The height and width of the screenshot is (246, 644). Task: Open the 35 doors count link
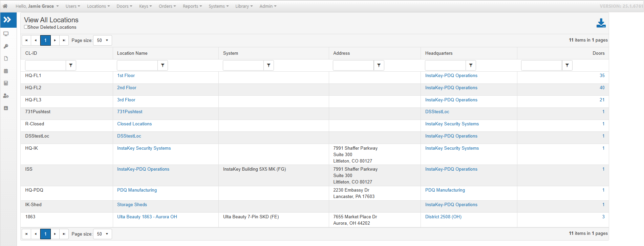(x=602, y=76)
